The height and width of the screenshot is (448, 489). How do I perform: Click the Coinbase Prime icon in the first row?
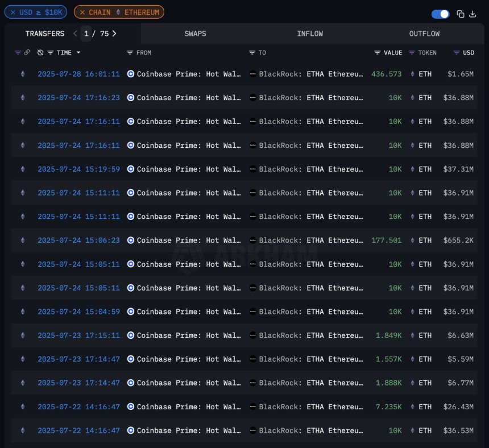point(130,74)
